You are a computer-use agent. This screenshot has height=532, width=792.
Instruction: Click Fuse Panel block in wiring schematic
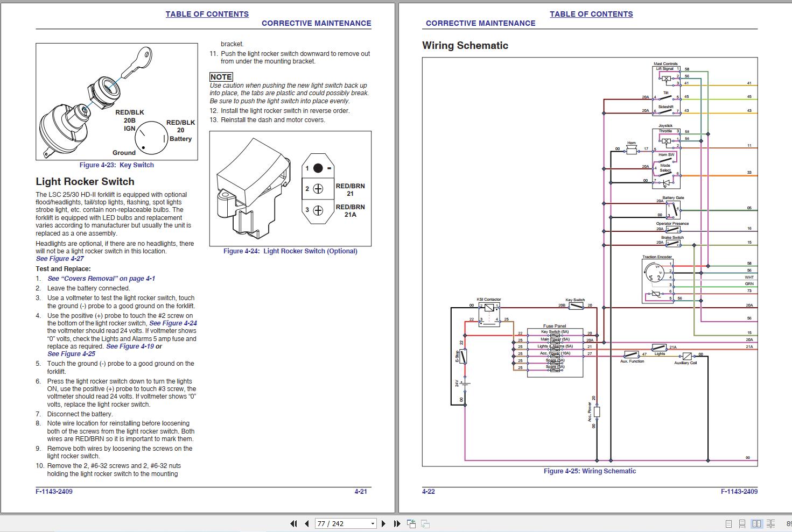click(x=555, y=352)
